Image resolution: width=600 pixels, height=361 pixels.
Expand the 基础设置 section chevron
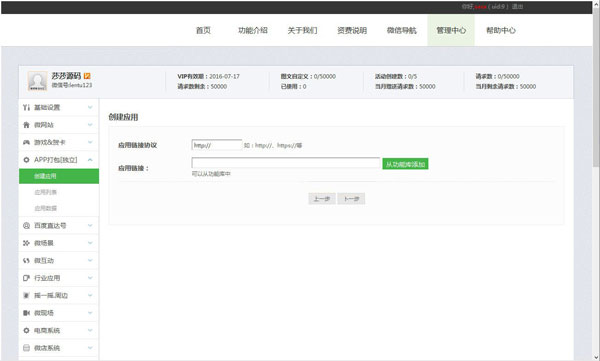point(90,108)
